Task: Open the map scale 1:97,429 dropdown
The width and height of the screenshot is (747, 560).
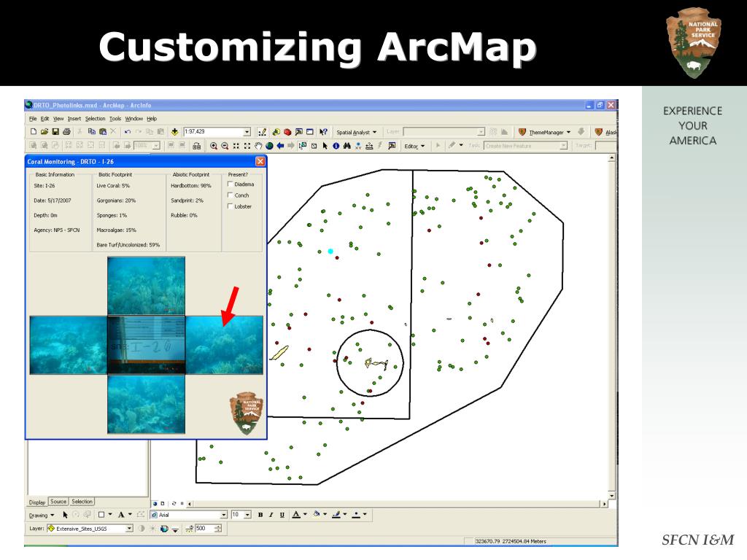Action: click(x=247, y=132)
